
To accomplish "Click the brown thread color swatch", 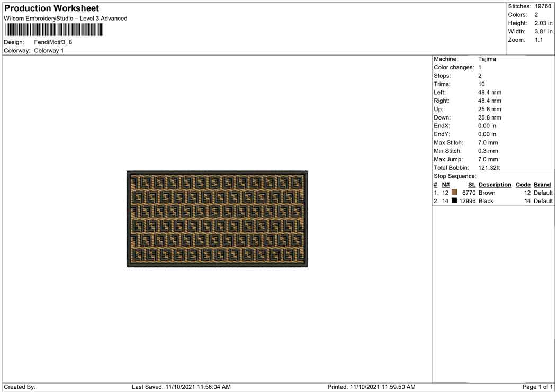I will pos(454,192).
